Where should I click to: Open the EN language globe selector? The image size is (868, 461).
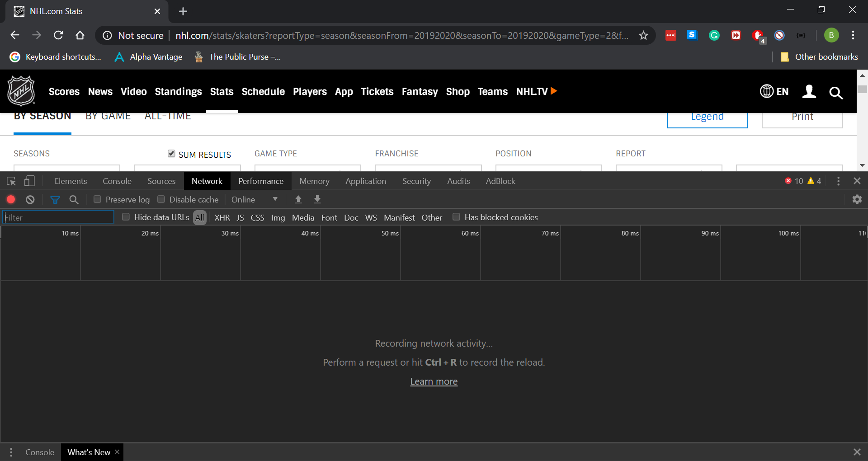pyautogui.click(x=774, y=91)
